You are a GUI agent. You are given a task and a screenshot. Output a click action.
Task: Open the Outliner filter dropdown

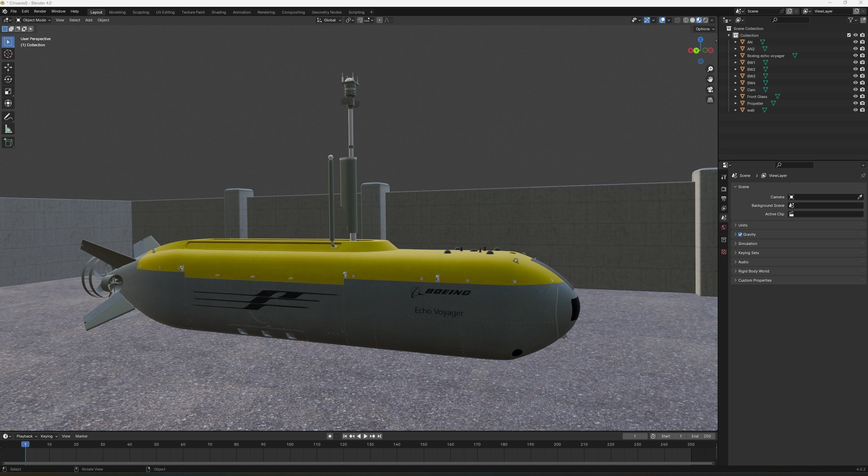coord(852,20)
